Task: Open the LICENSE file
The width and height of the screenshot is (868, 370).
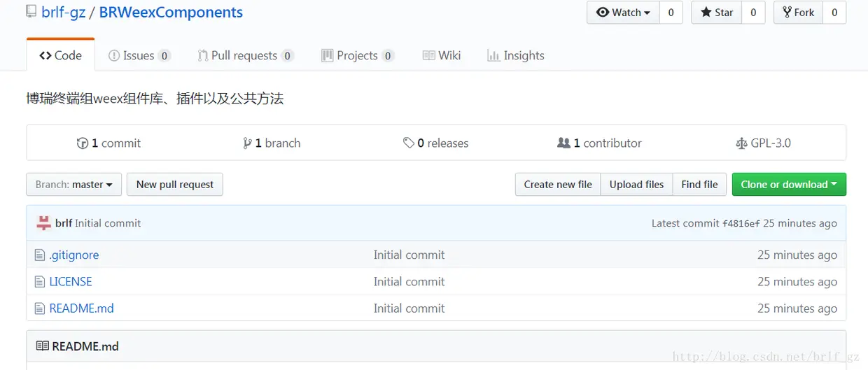Action: [71, 282]
